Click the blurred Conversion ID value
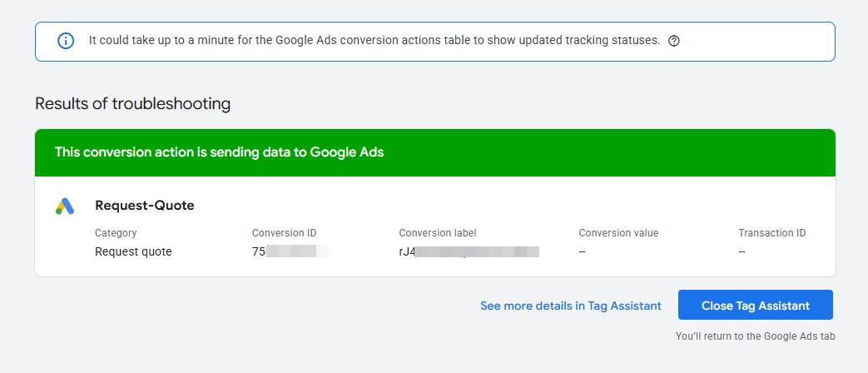868x373 pixels. pyautogui.click(x=290, y=251)
